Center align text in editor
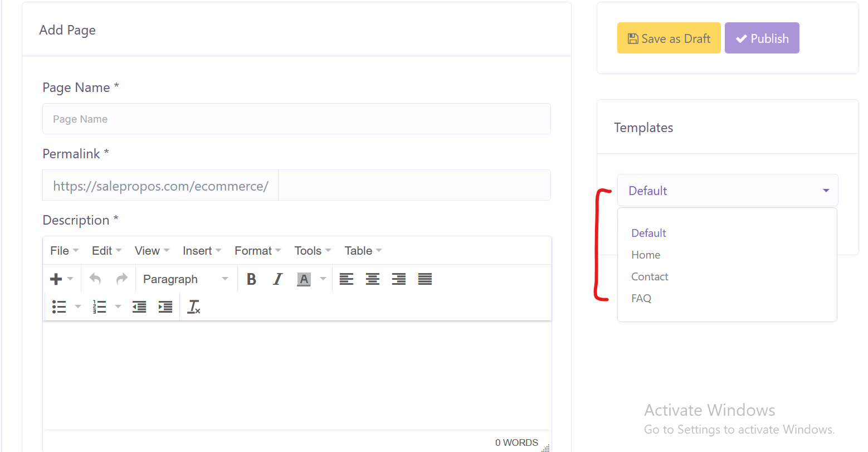The image size is (868, 452). (x=373, y=279)
